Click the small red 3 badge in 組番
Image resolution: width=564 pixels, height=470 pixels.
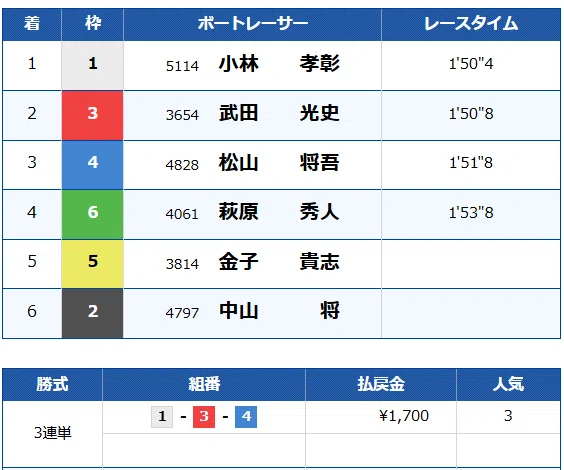click(x=204, y=417)
